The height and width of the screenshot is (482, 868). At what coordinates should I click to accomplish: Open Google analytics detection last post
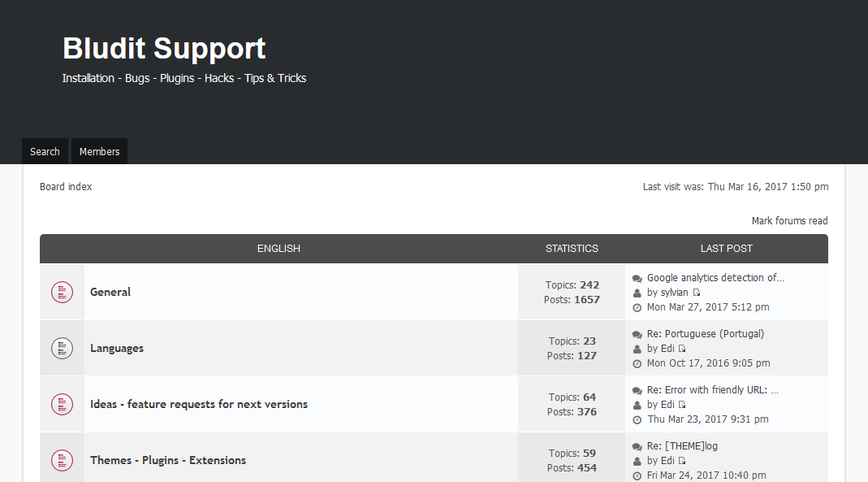[715, 277]
